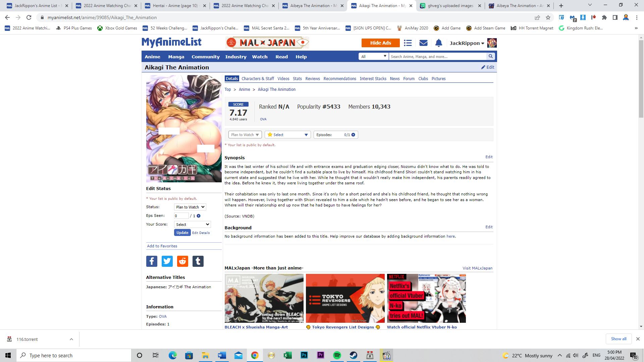Screen dimensions: 644x362
Task: Click the Add to Favorites link
Action: tap(162, 246)
